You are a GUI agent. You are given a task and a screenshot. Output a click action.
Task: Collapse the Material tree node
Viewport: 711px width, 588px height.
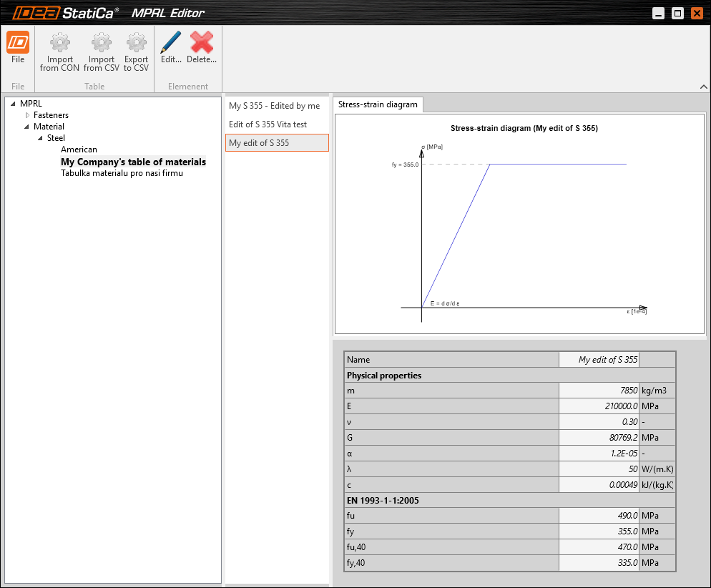coord(27,127)
